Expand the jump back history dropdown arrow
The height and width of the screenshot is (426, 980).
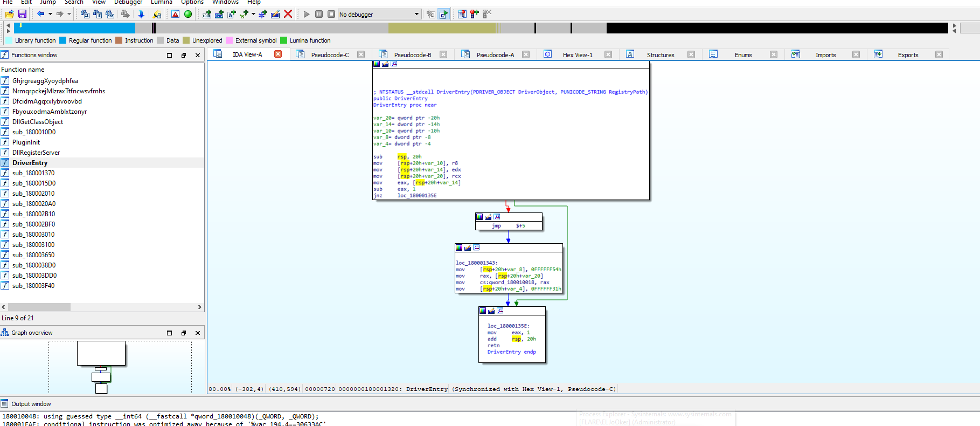[x=50, y=14]
